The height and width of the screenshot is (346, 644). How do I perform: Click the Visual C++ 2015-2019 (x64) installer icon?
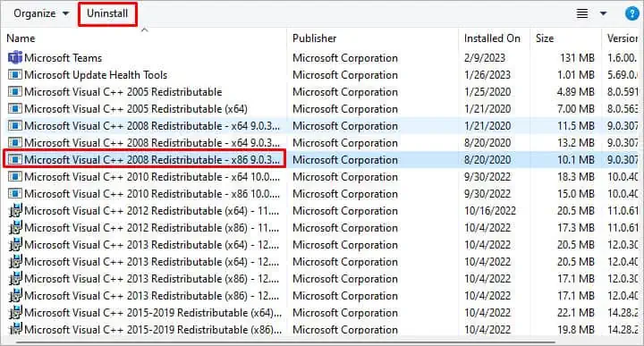click(15, 312)
